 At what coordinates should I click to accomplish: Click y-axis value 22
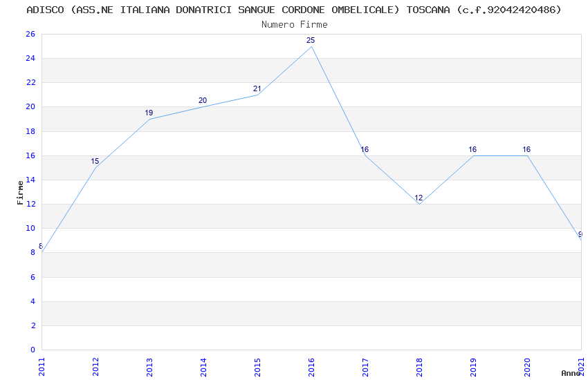click(30, 82)
